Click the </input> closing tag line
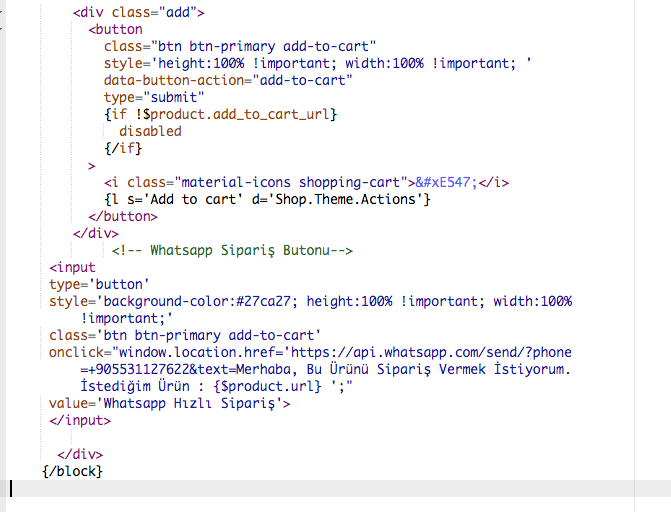 (80, 420)
